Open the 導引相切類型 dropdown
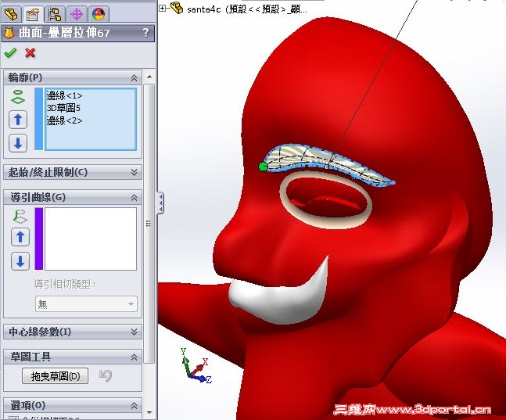This screenshot has width=506, height=420. [x=86, y=303]
